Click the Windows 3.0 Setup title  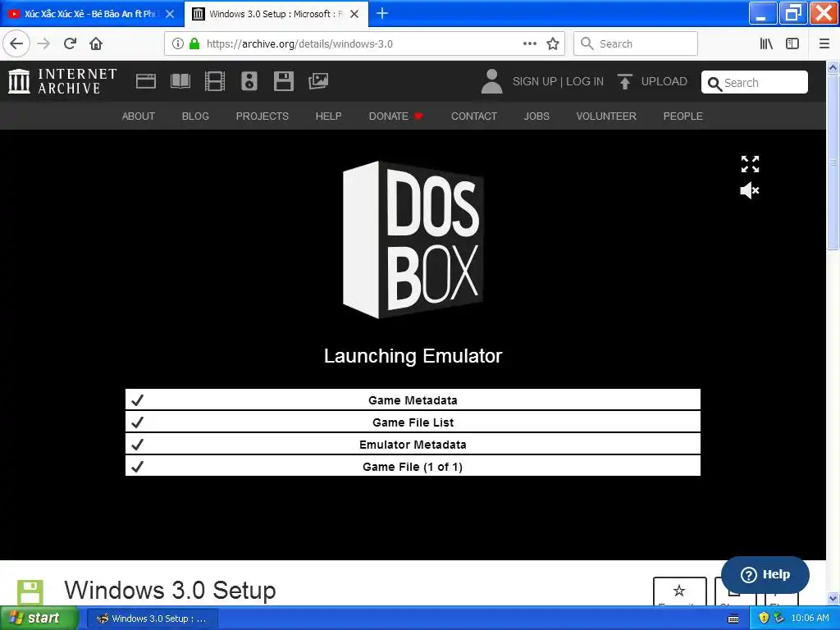click(x=170, y=591)
